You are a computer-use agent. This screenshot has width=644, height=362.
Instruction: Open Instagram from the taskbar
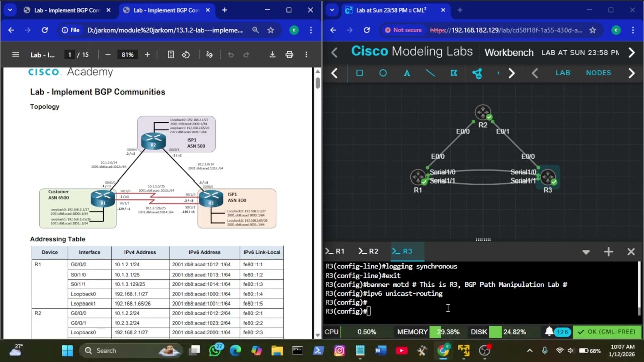[339, 350]
